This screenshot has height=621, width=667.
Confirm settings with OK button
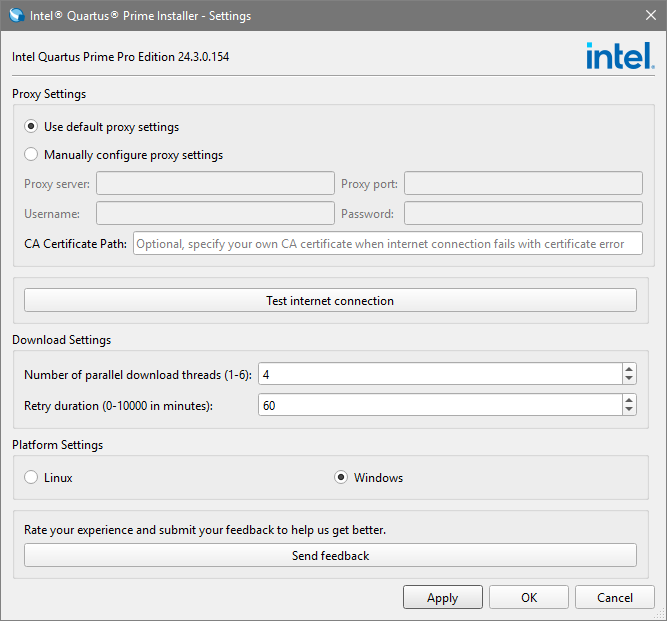[529, 598]
